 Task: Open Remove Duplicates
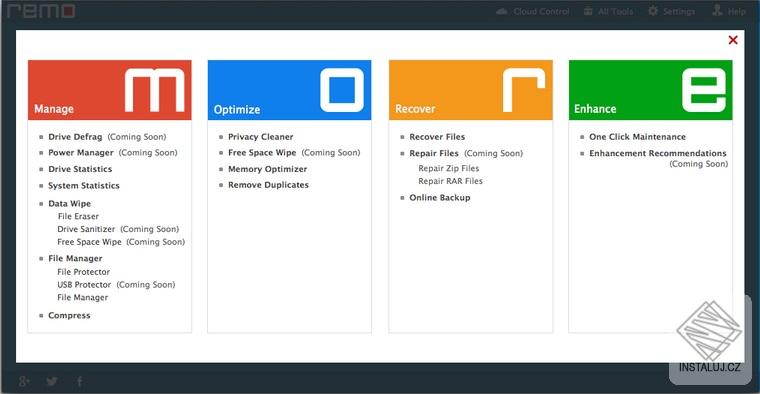tap(268, 185)
